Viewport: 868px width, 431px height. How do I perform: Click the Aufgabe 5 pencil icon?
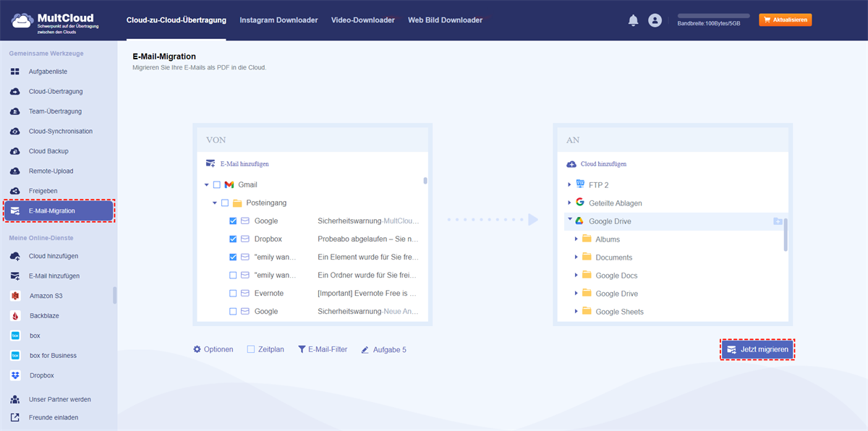pos(365,350)
